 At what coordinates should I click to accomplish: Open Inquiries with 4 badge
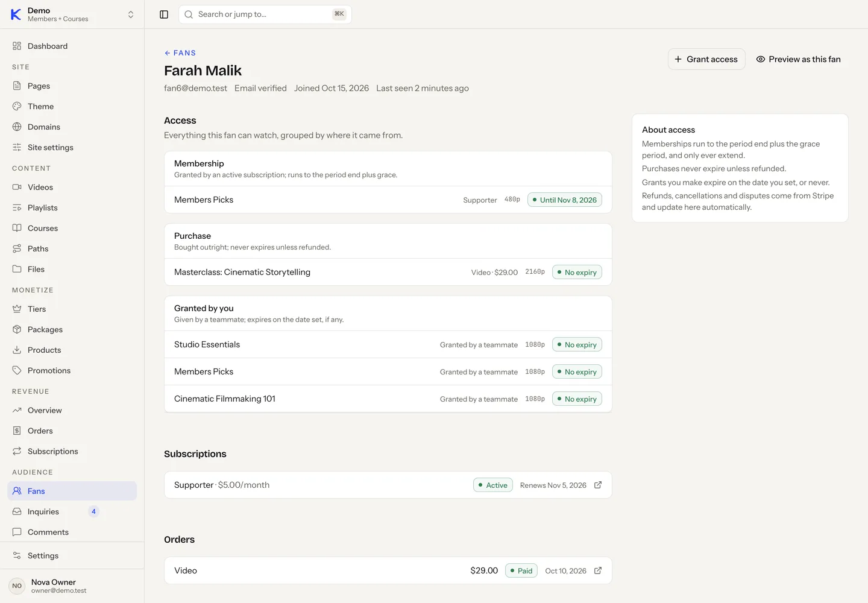click(72, 511)
